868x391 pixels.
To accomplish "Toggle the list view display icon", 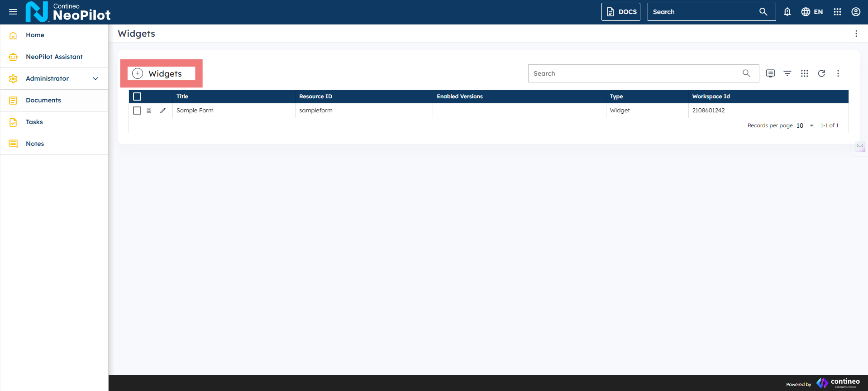I will [770, 73].
